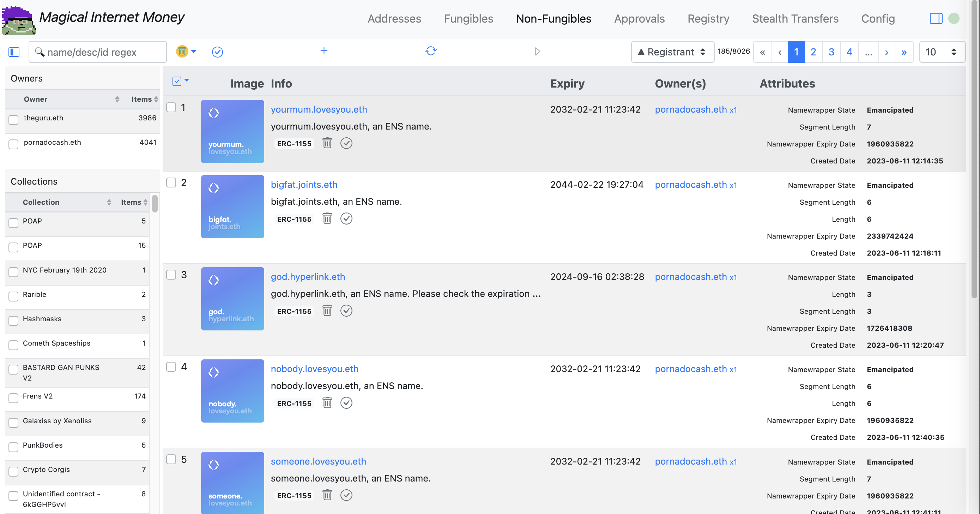Tick the Hashmasks collection checkbox
Image resolution: width=980 pixels, height=514 pixels.
pyautogui.click(x=14, y=321)
